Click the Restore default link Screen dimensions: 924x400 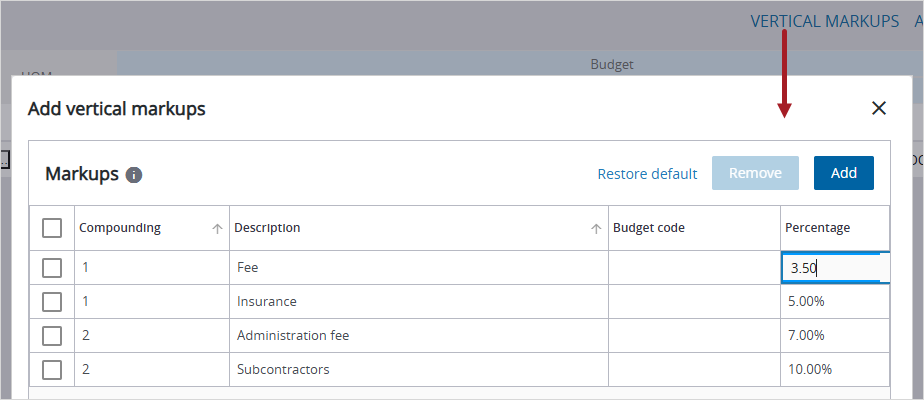[x=647, y=174]
